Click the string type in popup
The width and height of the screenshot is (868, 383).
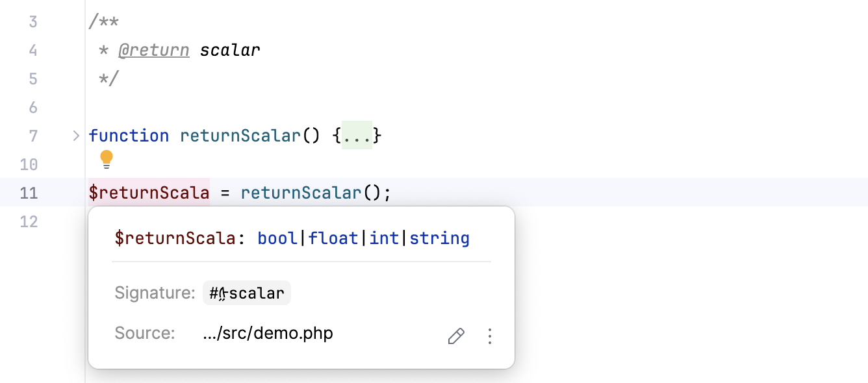coord(439,238)
